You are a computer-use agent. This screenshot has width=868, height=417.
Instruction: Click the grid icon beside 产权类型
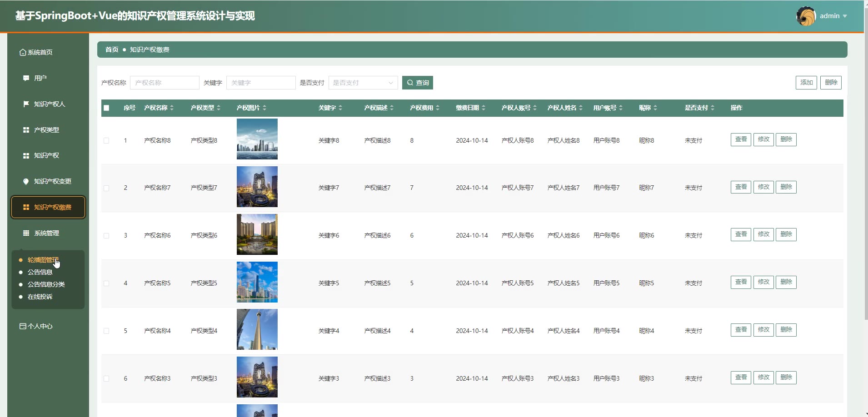(26, 130)
